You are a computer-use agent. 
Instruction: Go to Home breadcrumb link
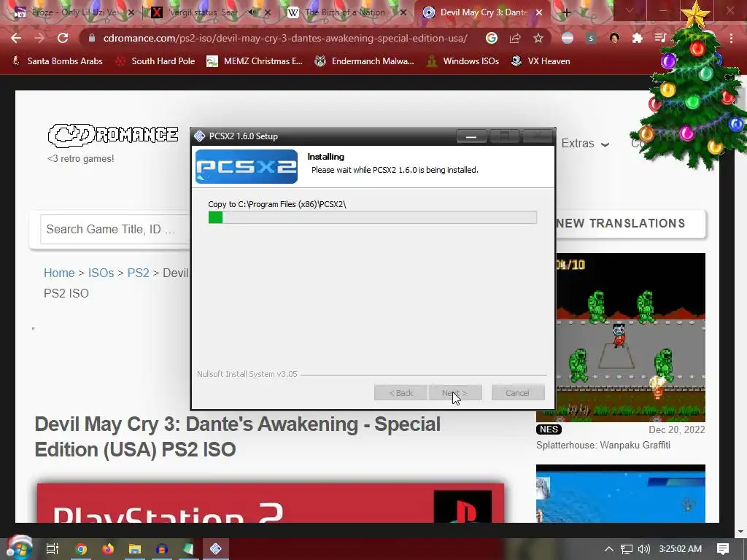point(59,273)
